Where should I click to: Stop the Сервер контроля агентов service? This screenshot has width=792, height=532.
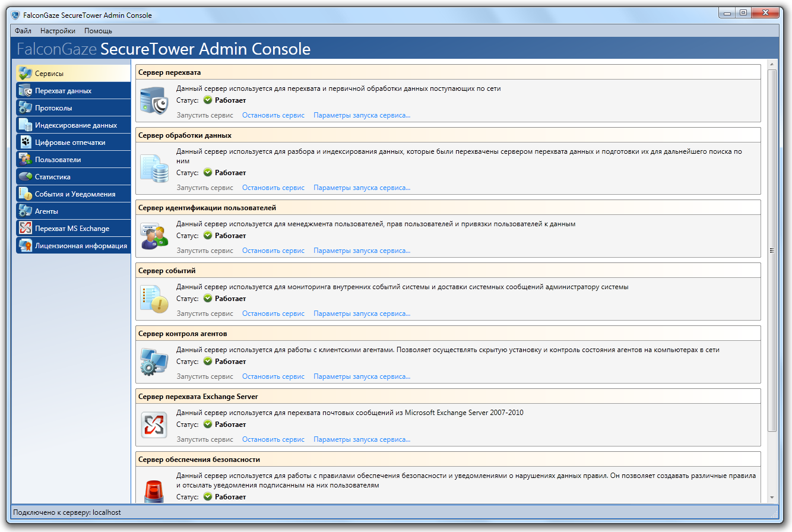(x=273, y=376)
